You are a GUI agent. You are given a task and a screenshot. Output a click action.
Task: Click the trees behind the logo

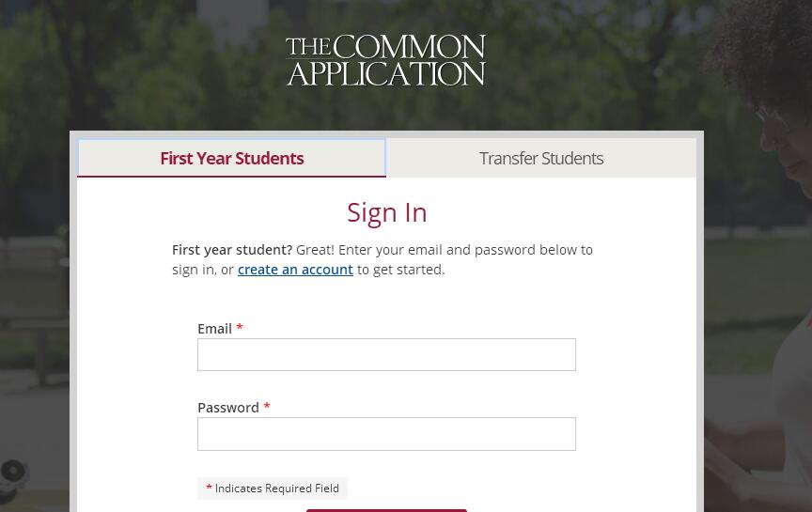pos(169,56)
